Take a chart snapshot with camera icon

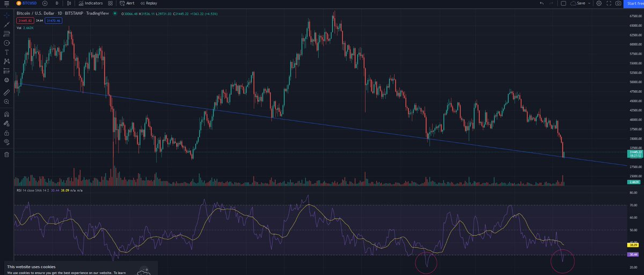pyautogui.click(x=618, y=3)
